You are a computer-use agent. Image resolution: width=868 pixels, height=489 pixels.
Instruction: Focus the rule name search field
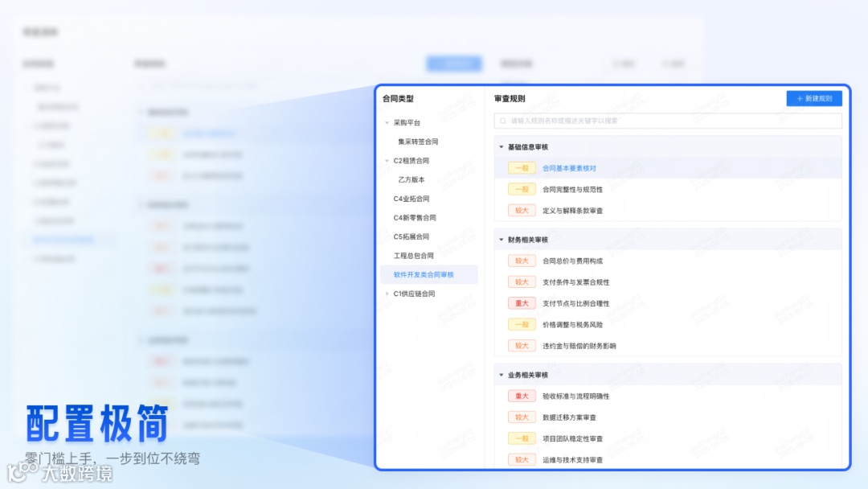pyautogui.click(x=668, y=121)
